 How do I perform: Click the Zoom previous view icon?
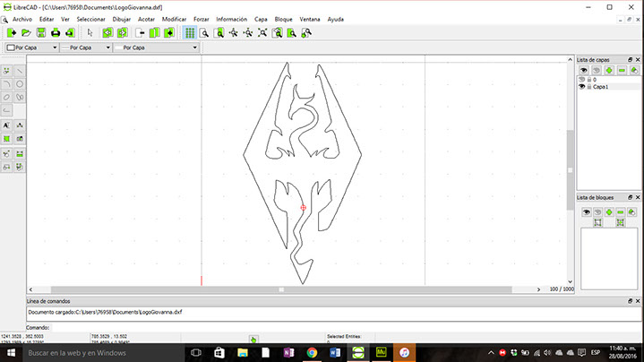tap(278, 33)
